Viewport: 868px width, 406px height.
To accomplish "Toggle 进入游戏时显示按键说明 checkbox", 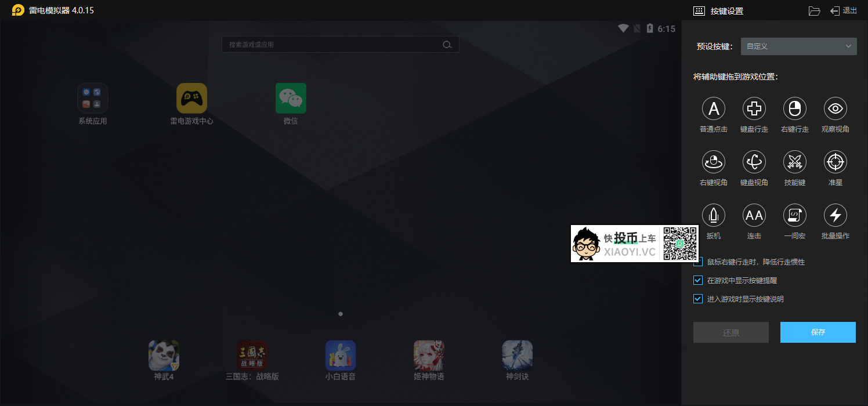I will (x=698, y=299).
